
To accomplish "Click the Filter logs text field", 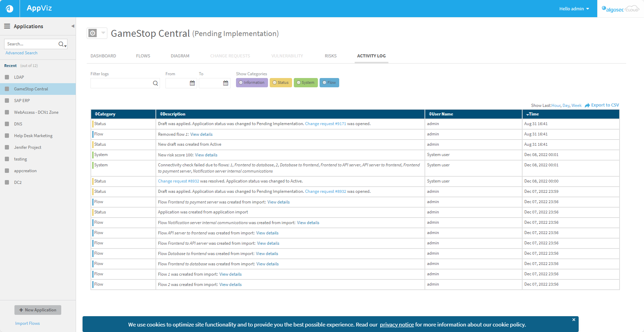I will pyautogui.click(x=120, y=83).
